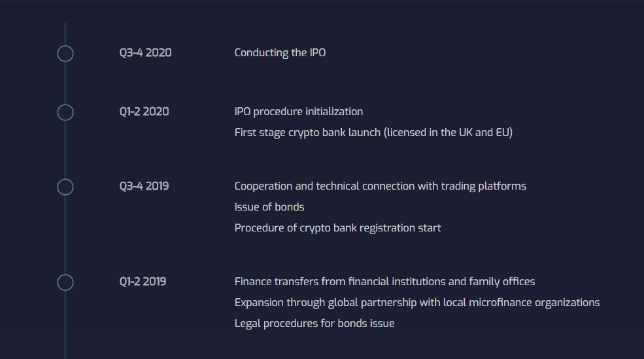Click the text licensed in the UK and EU

pyautogui.click(x=448, y=133)
